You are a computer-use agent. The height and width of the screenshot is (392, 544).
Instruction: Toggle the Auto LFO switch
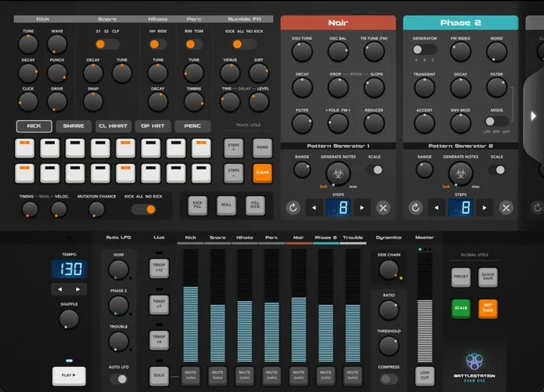click(x=119, y=379)
